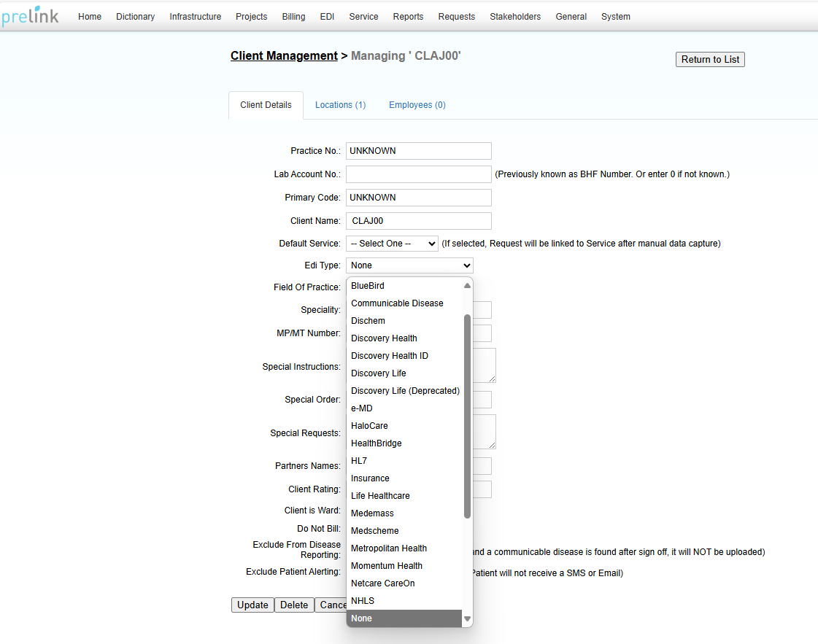Image resolution: width=818 pixels, height=644 pixels.
Task: Pick Insurance in the dropdown list
Action: tap(404, 478)
